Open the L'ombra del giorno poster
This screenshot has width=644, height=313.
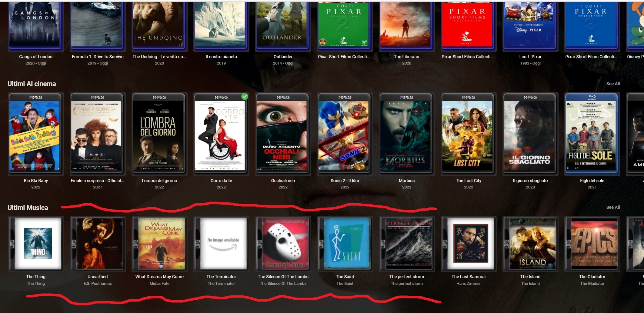[x=159, y=133]
